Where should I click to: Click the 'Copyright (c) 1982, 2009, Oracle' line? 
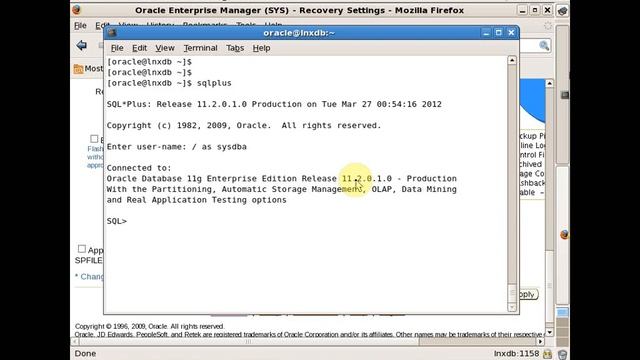click(244, 126)
